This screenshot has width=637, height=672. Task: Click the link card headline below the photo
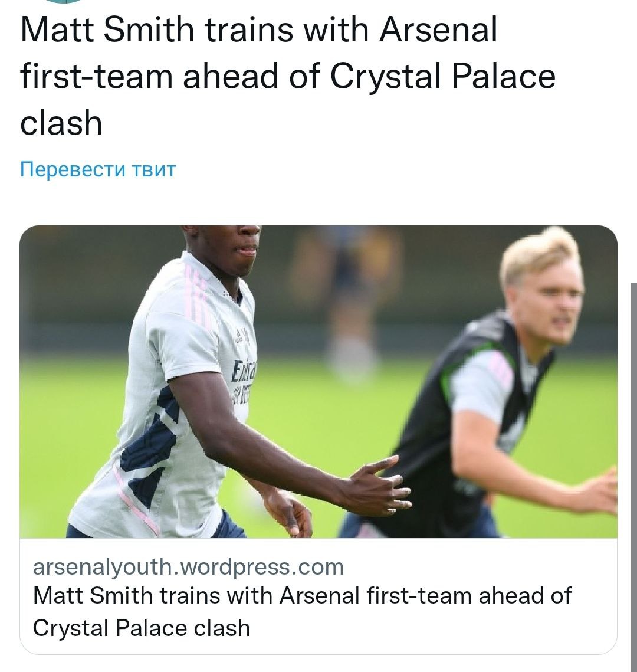(301, 611)
